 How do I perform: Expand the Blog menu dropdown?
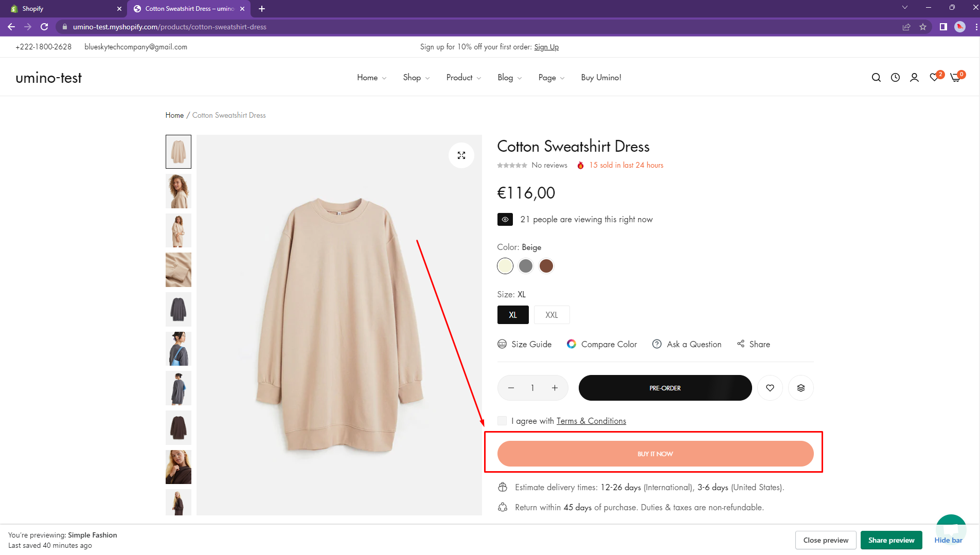(509, 78)
